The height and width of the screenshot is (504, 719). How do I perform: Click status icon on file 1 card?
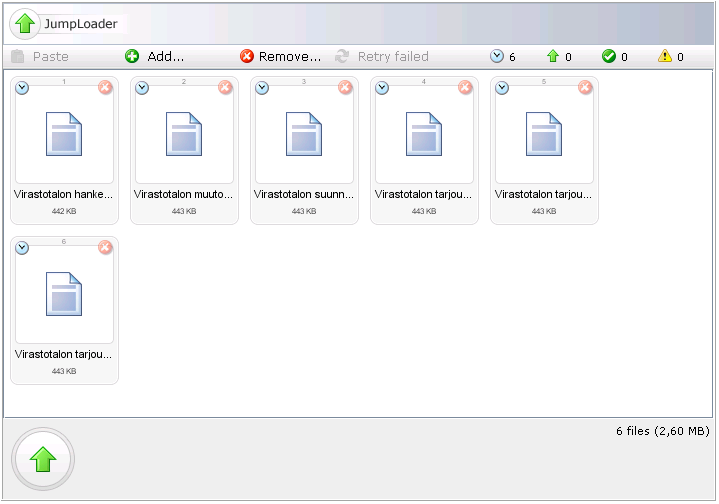click(22, 88)
